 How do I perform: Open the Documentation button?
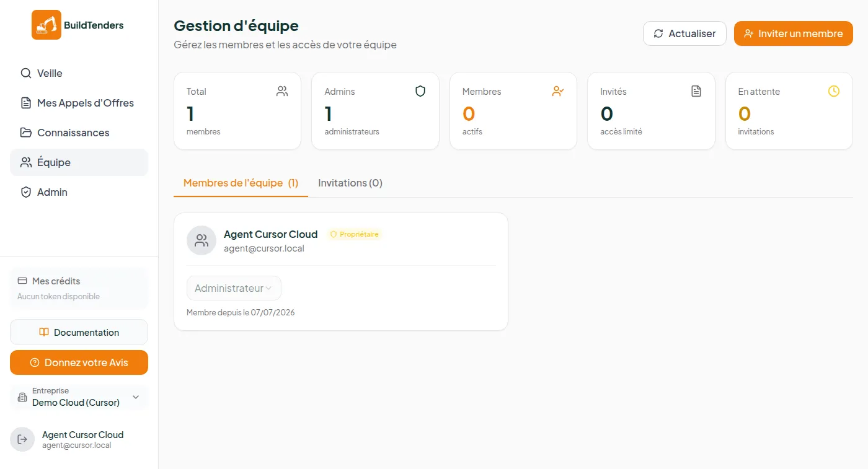click(79, 332)
